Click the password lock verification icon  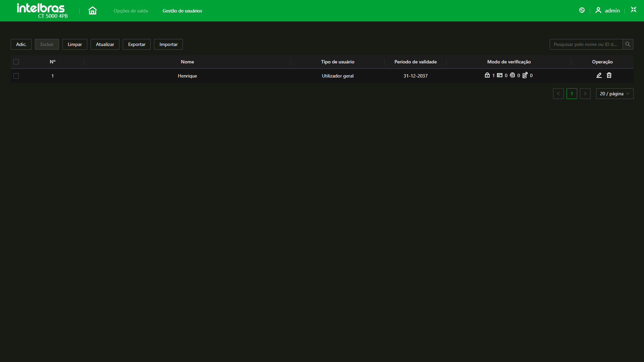[487, 75]
